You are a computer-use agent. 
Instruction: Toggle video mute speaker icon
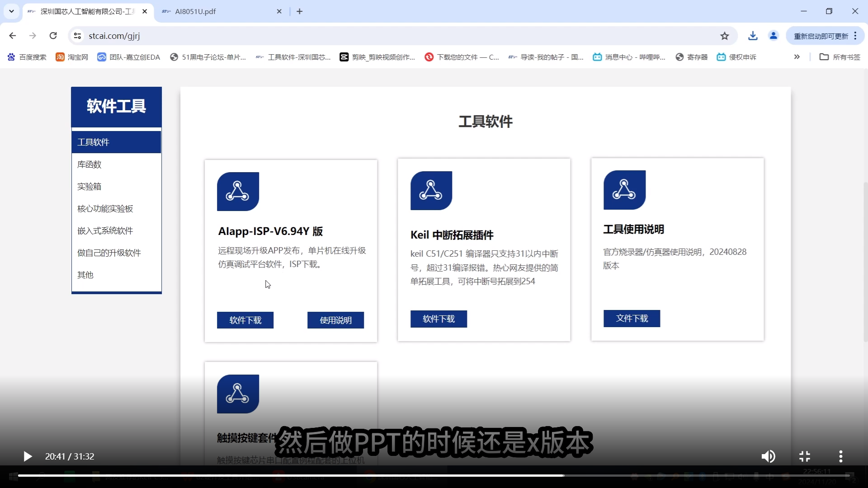768,456
